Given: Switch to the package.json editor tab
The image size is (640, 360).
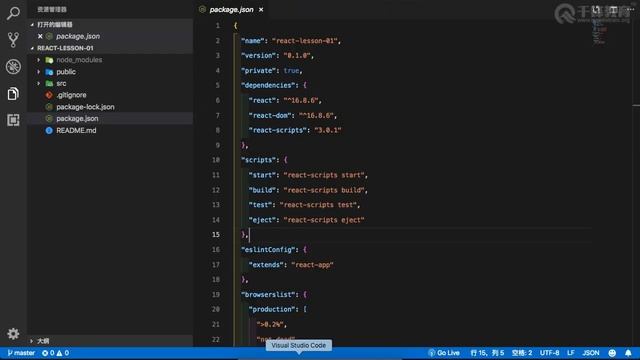Looking at the screenshot, I should (x=231, y=9).
